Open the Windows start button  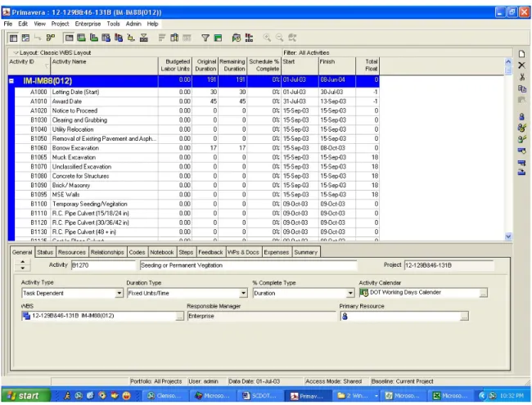pos(26,396)
